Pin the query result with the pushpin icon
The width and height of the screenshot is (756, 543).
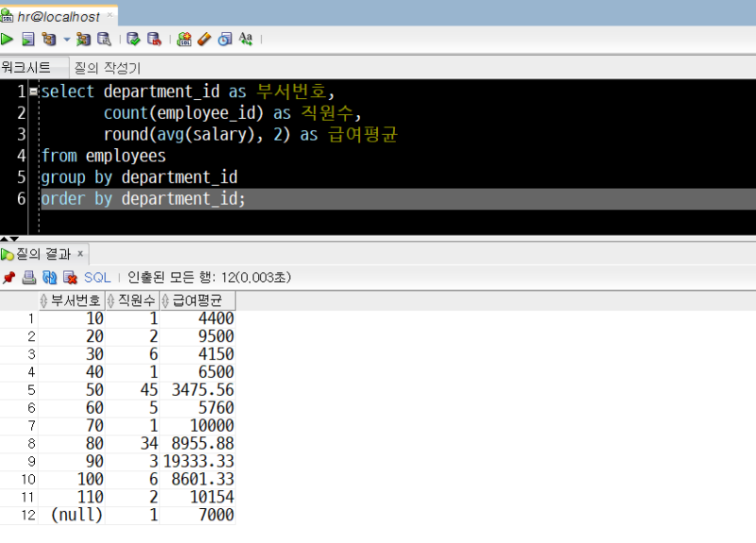[9, 278]
